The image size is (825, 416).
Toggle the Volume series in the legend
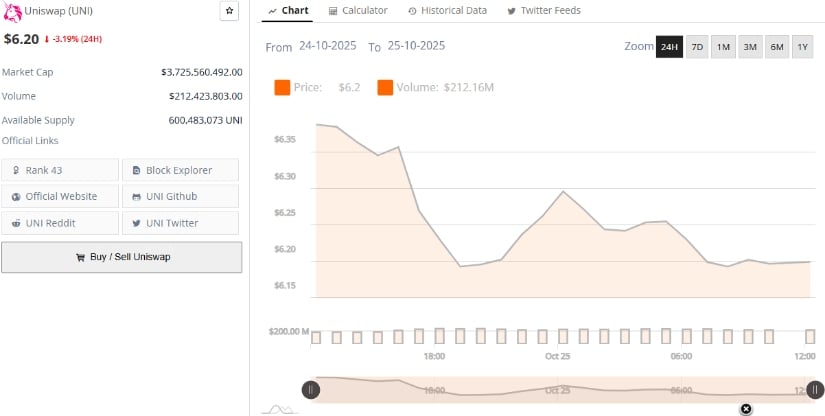click(435, 88)
